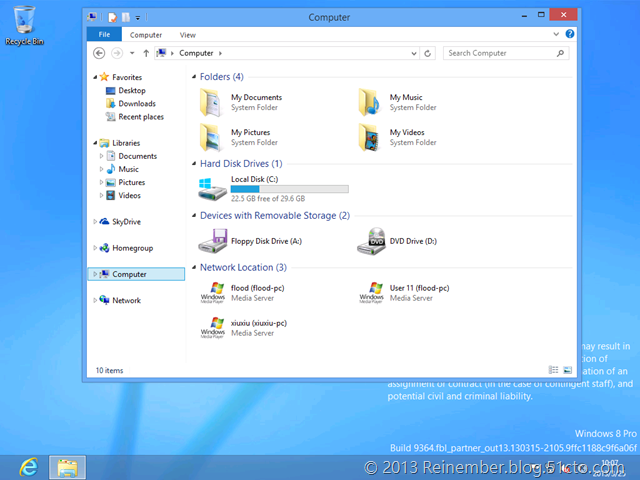
Task: Expand the Documents library node
Action: pos(101,156)
